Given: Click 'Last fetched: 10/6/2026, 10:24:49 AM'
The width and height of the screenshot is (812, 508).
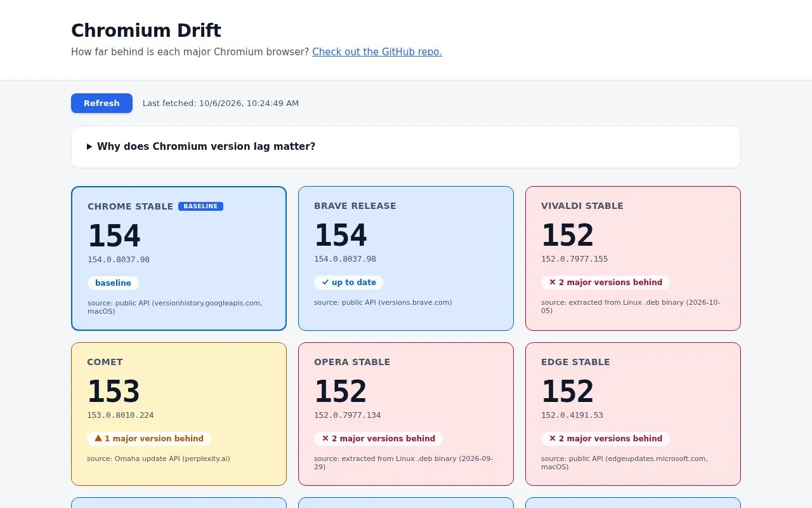Looking at the screenshot, I should [x=221, y=104].
